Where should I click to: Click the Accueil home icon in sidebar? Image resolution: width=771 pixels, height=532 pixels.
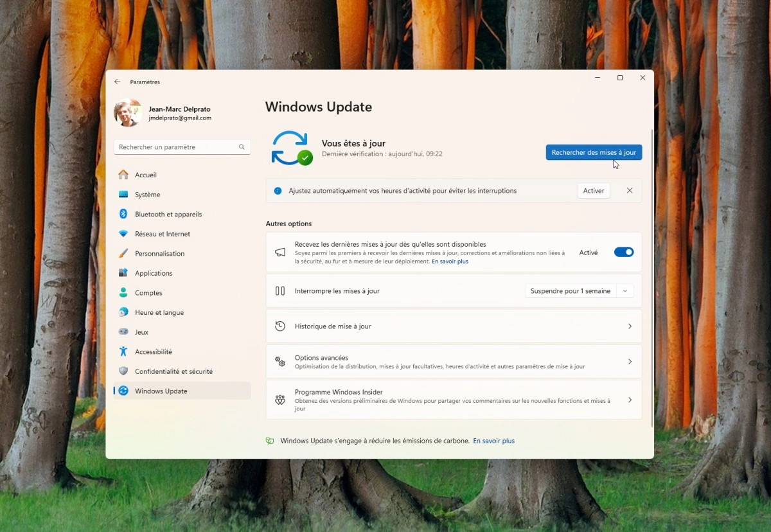coord(123,175)
